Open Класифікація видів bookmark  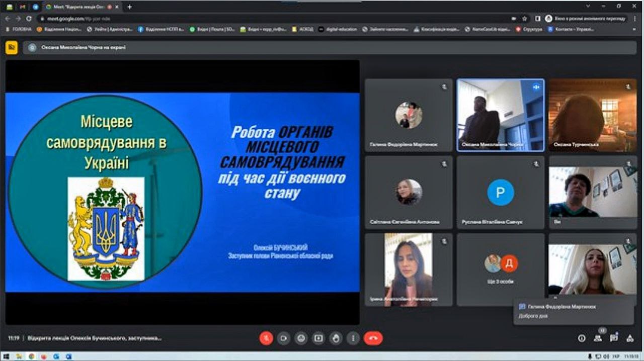click(x=437, y=29)
